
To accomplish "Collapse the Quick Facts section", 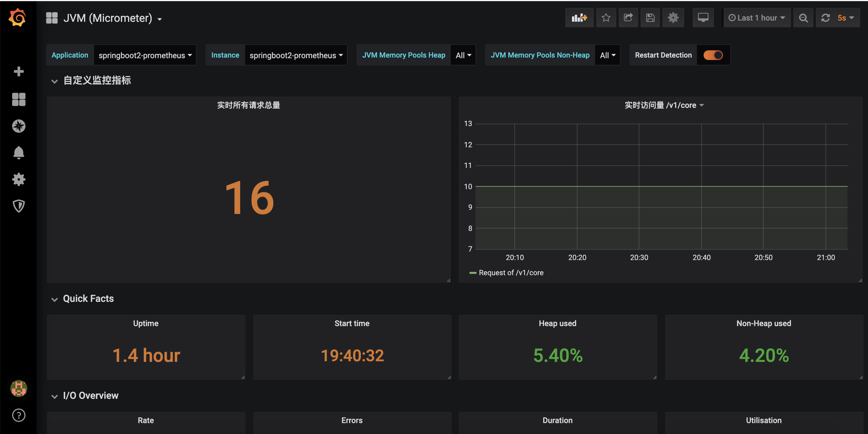I will (54, 298).
